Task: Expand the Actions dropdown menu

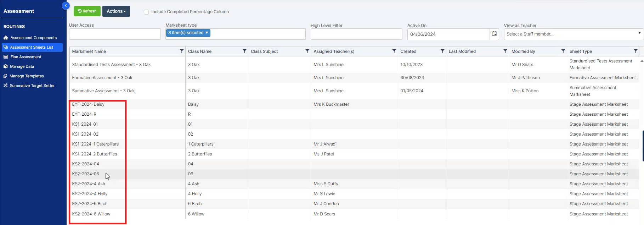Action: 116,11
